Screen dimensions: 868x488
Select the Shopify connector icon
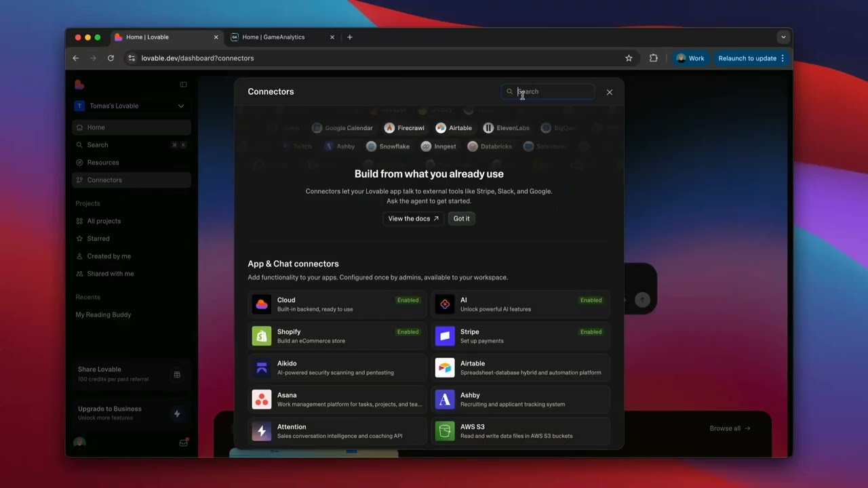click(262, 336)
